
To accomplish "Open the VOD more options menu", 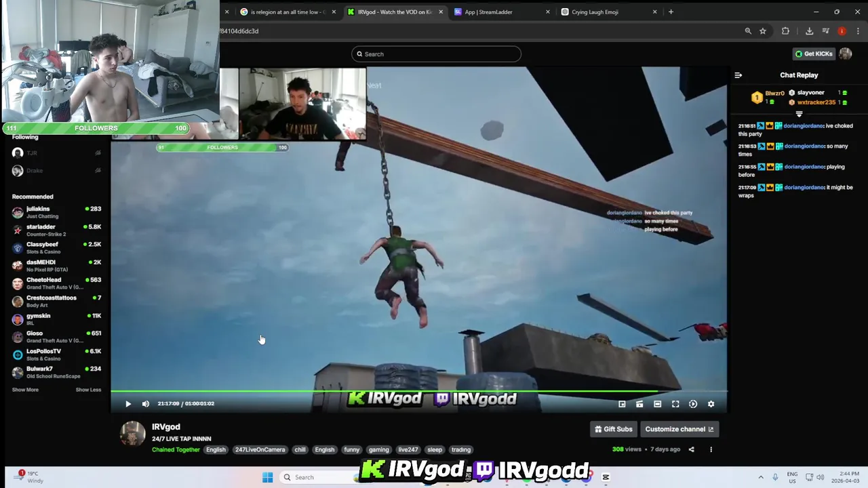I will coord(711,449).
